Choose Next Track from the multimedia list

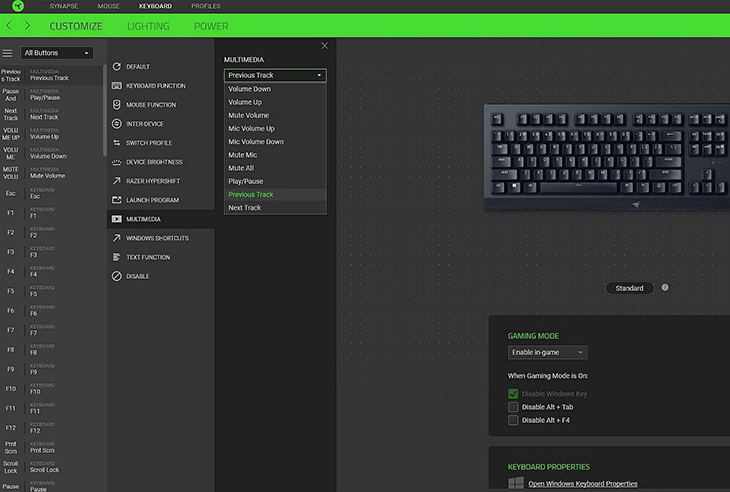coord(275,208)
